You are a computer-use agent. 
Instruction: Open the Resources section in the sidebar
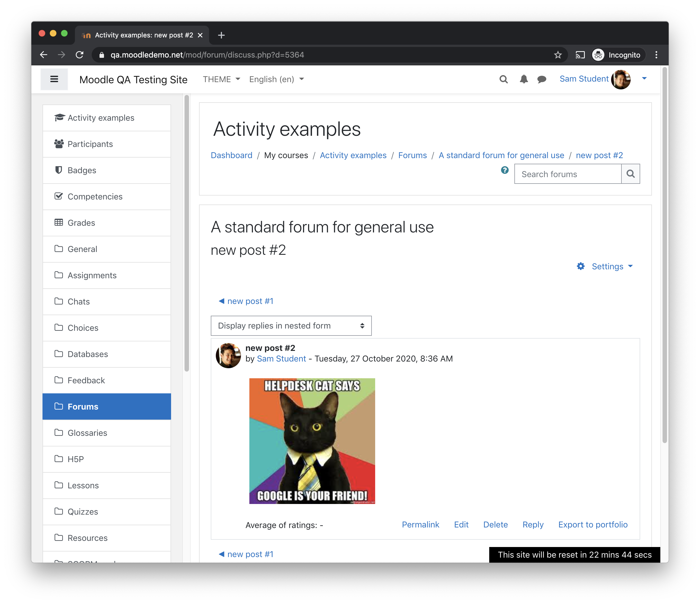click(107, 538)
